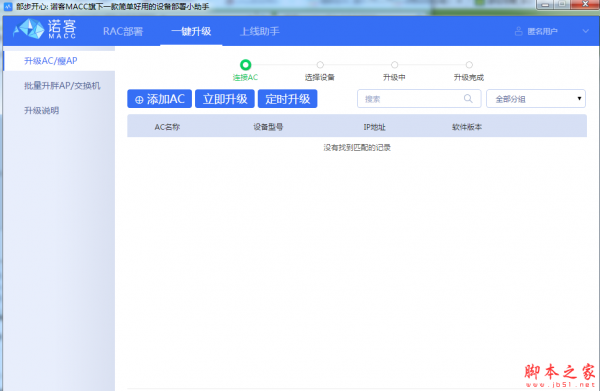Screen dimensions: 600x391
Task: Open 升级说明 in the sidebar
Action: [x=42, y=111]
